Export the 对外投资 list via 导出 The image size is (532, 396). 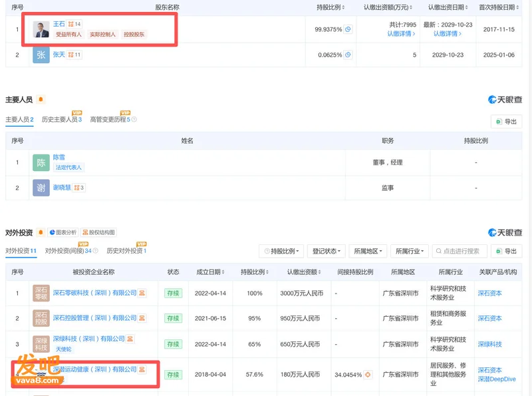click(x=506, y=251)
